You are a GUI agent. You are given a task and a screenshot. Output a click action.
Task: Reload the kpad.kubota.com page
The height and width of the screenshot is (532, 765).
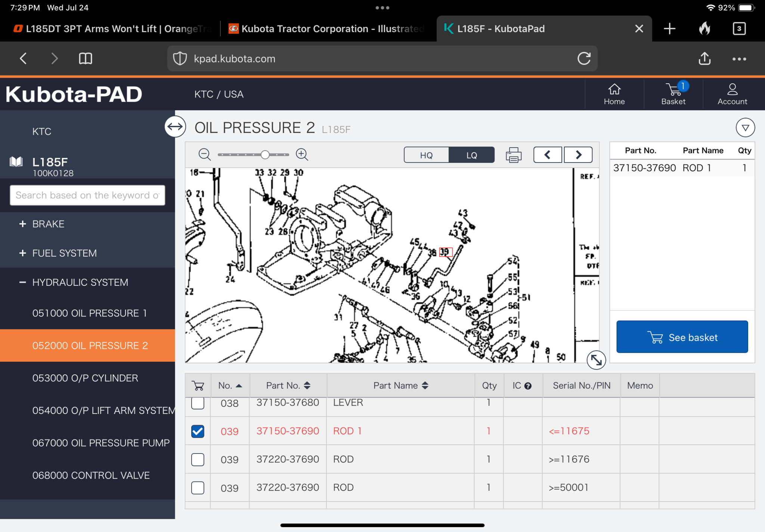pyautogui.click(x=584, y=59)
